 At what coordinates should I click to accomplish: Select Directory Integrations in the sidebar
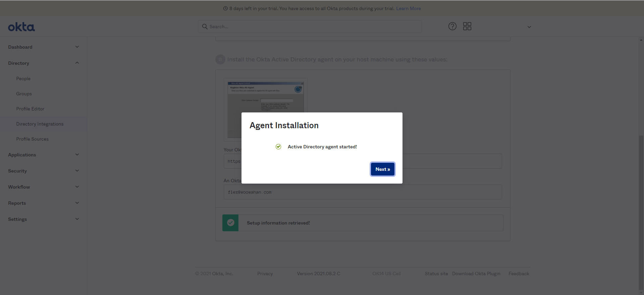point(40,124)
